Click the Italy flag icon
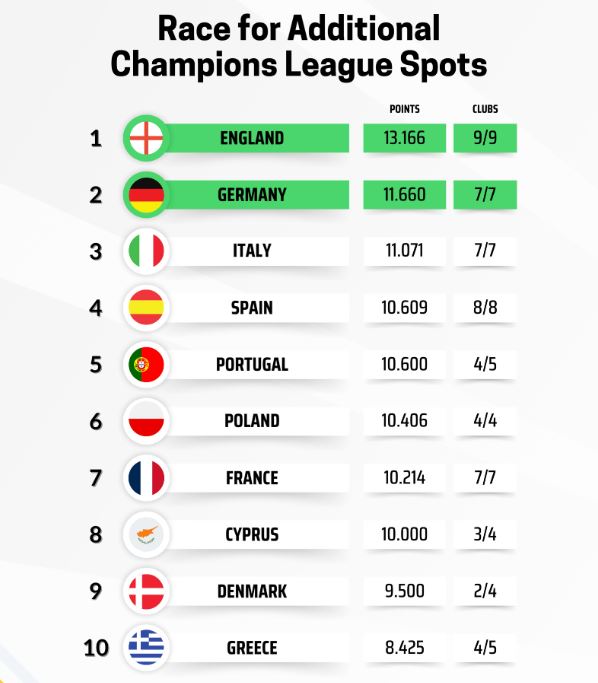 tap(146, 251)
